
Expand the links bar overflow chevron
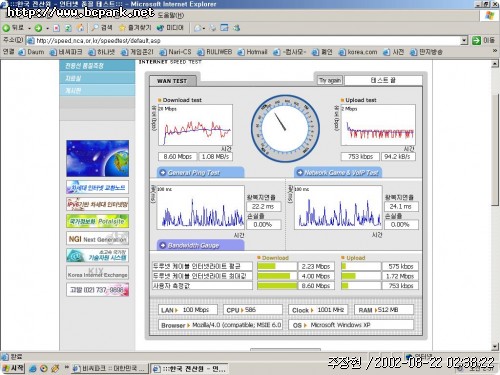click(x=495, y=51)
